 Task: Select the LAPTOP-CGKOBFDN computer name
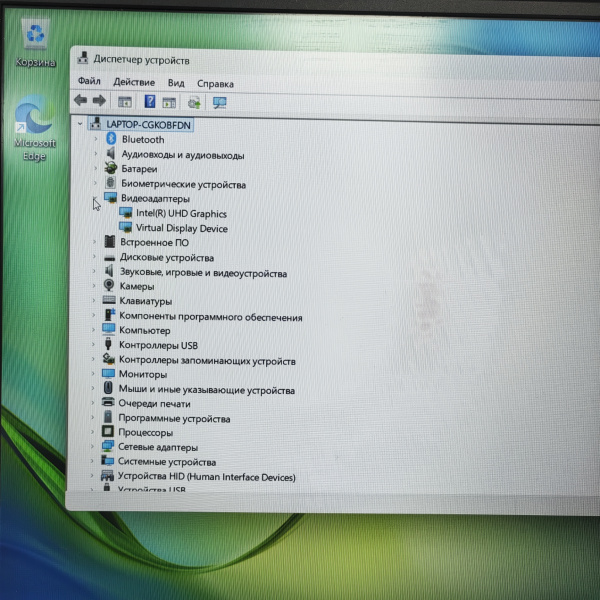click(148, 124)
